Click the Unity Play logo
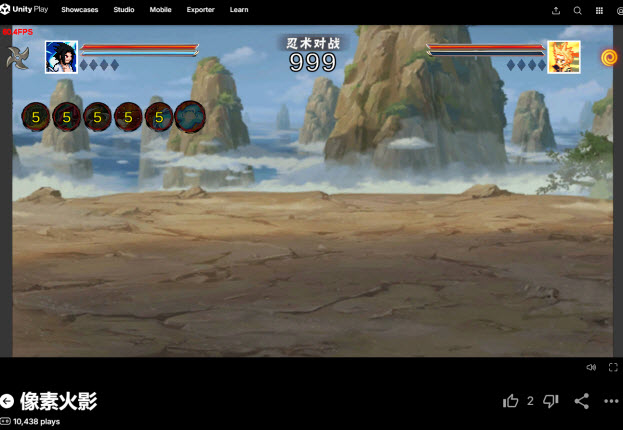 24,10
